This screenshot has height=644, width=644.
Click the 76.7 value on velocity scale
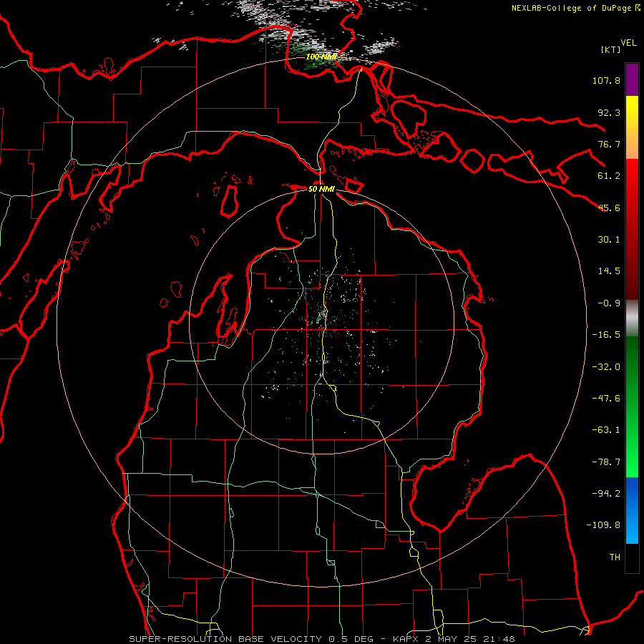(x=609, y=144)
